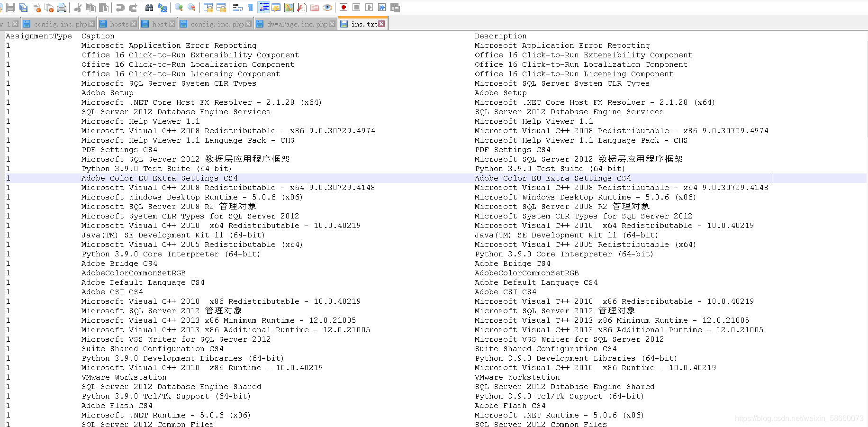
Task: Click Description 'Suite Shared Configuration CS4'
Action: (545, 349)
